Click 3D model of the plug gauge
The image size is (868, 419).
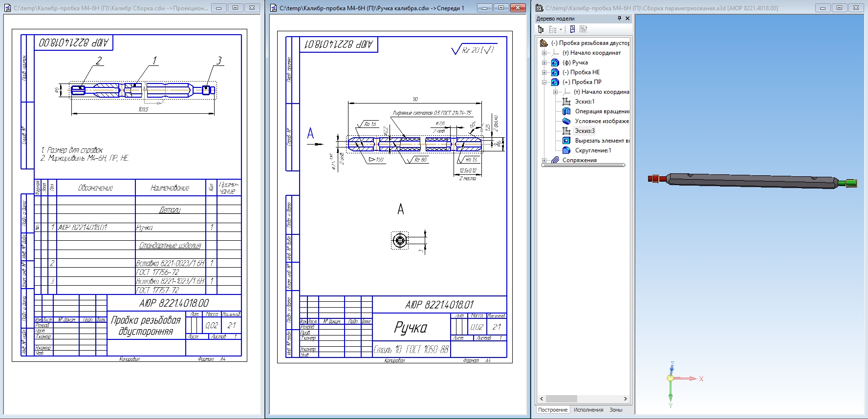click(753, 181)
